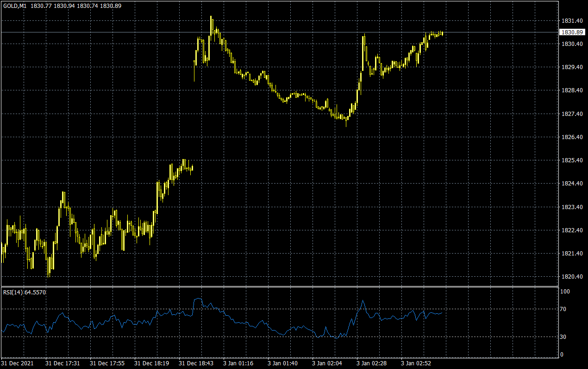The width and height of the screenshot is (588, 369).
Task: Click the 3 Jan 02:28 time label
Action: tap(372, 363)
